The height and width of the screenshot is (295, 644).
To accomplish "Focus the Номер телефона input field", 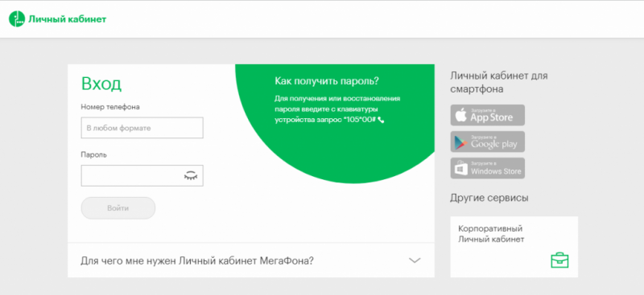I will click(142, 128).
